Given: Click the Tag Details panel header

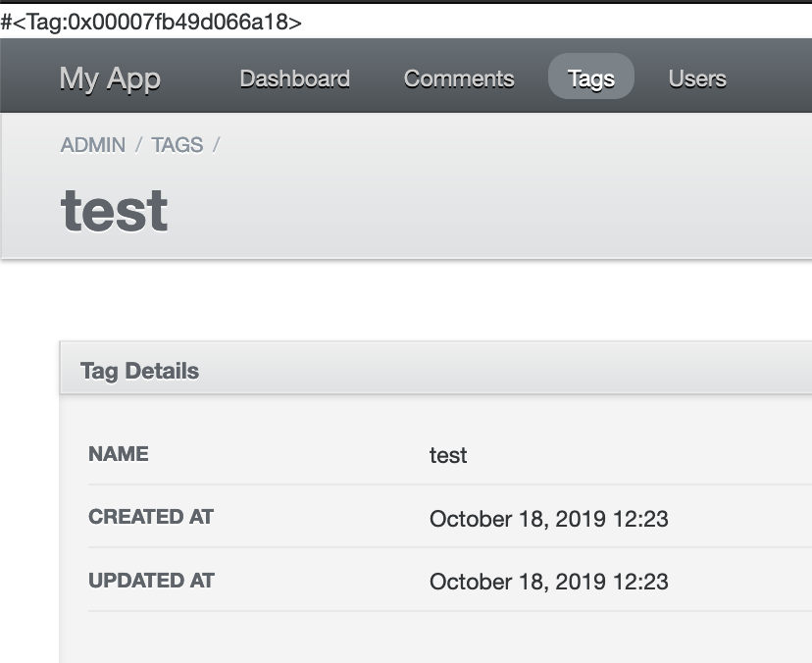Looking at the screenshot, I should click(x=139, y=370).
